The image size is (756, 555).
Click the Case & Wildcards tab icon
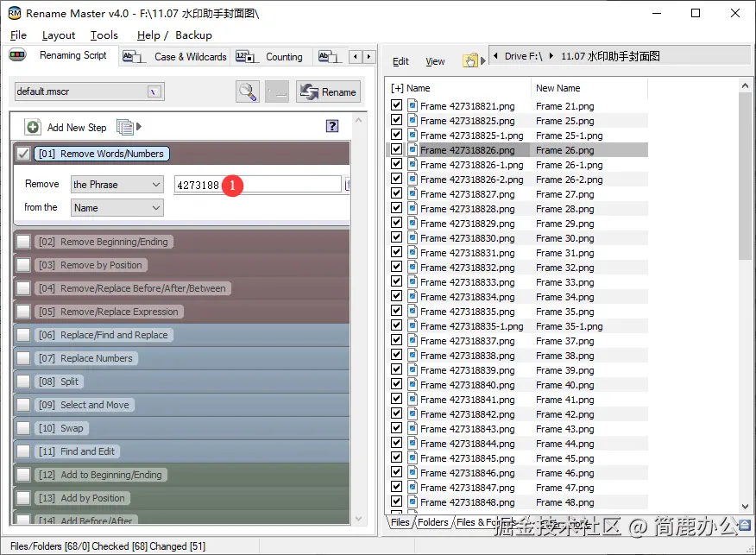coord(133,56)
